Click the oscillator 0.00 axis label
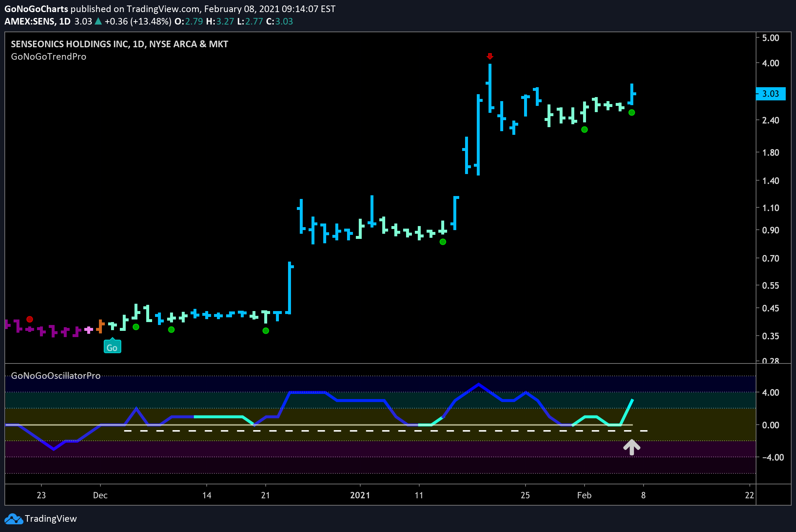Viewport: 796px width, 532px height. tap(771, 425)
